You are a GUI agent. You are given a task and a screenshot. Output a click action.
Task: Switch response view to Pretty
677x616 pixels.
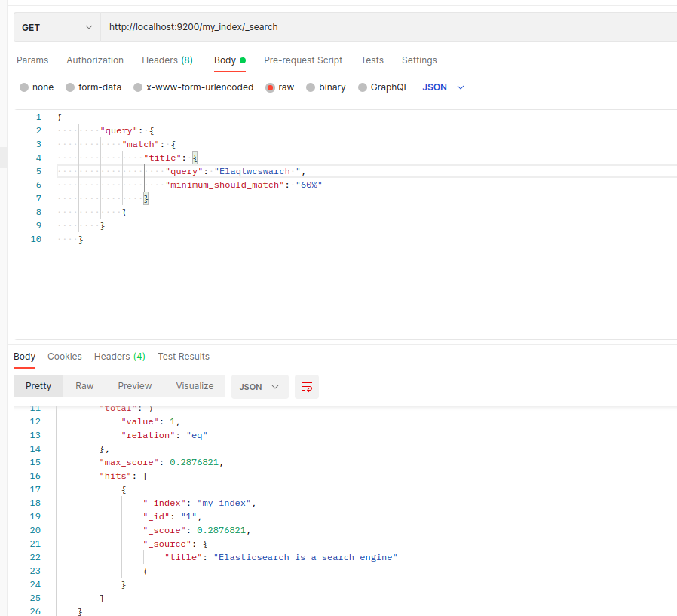coord(38,386)
